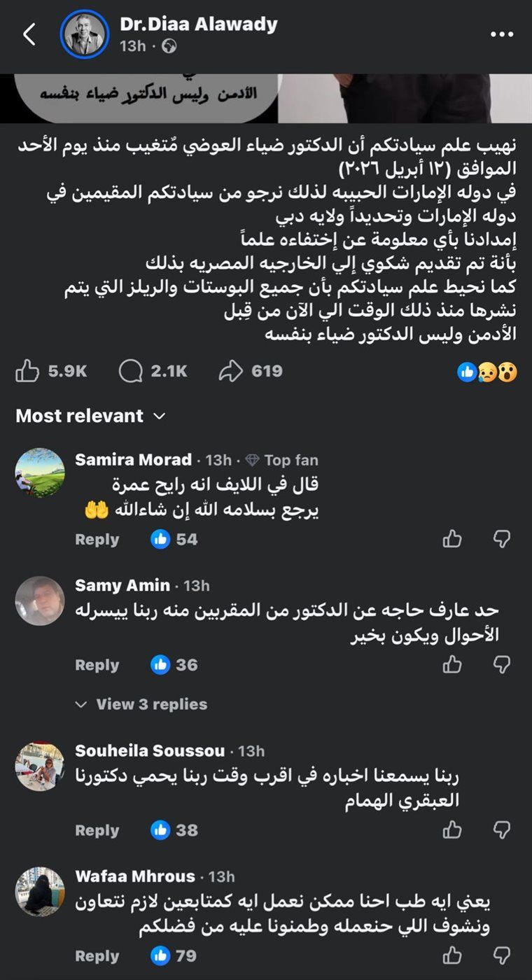Open the Most relevant sort dropdown
Viewport: 532px width, 980px height.
pyautogui.click(x=90, y=416)
